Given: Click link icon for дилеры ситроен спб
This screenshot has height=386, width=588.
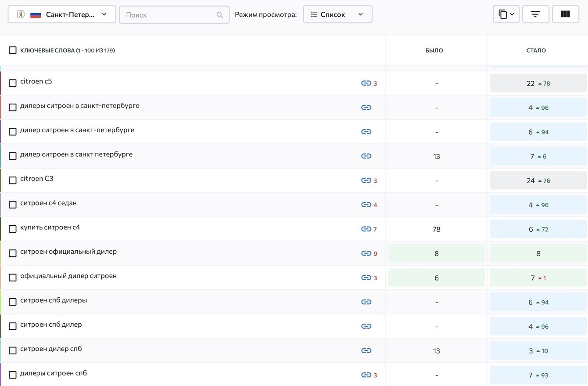Looking at the screenshot, I should pyautogui.click(x=366, y=375).
